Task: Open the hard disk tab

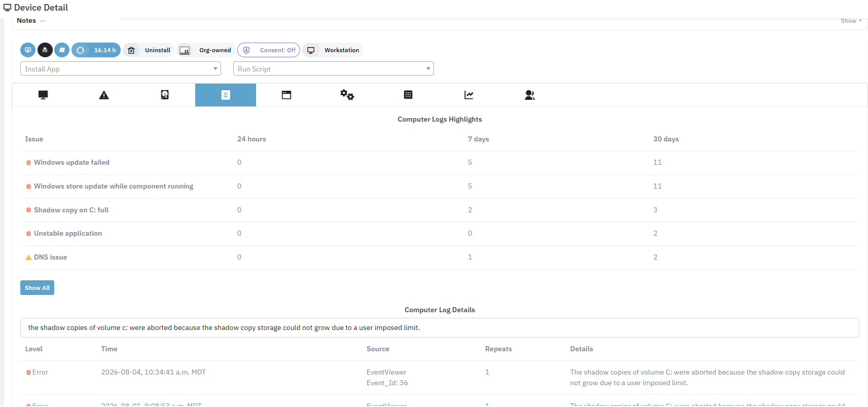Action: (165, 95)
